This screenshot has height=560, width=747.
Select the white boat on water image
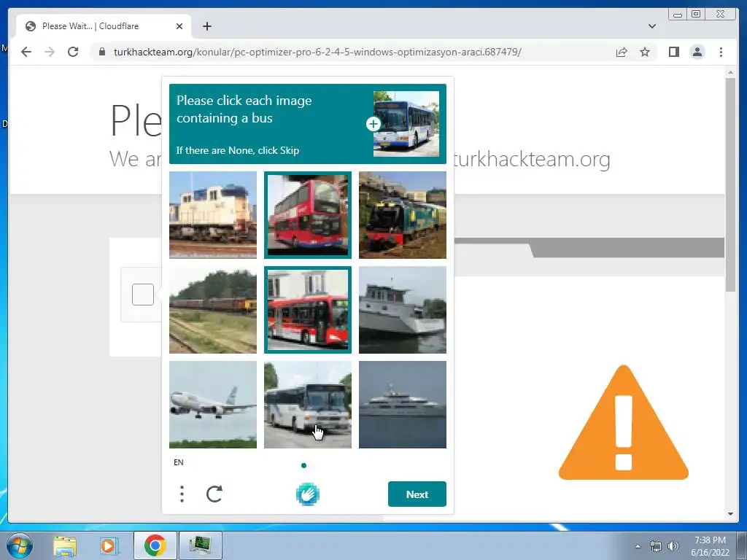[x=403, y=309]
